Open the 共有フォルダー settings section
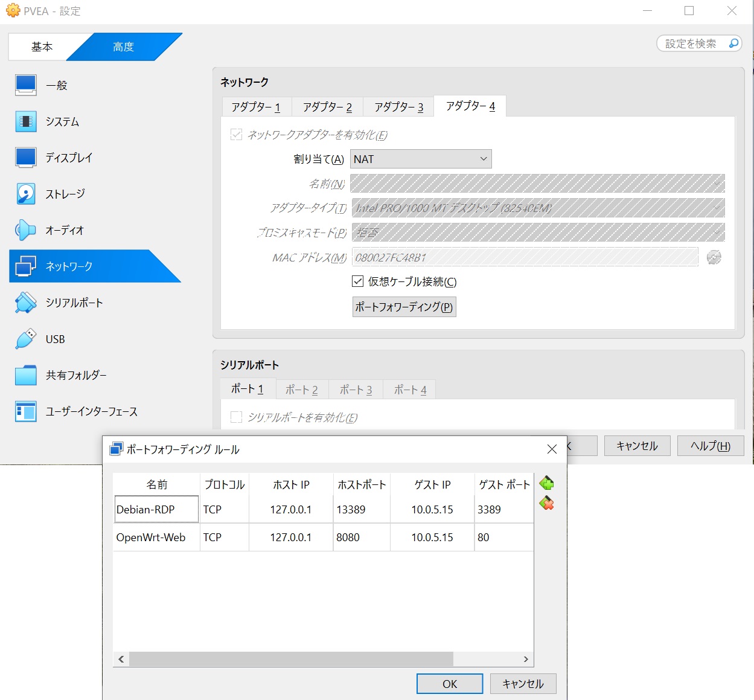Viewport: 754px width, 700px height. (x=76, y=375)
